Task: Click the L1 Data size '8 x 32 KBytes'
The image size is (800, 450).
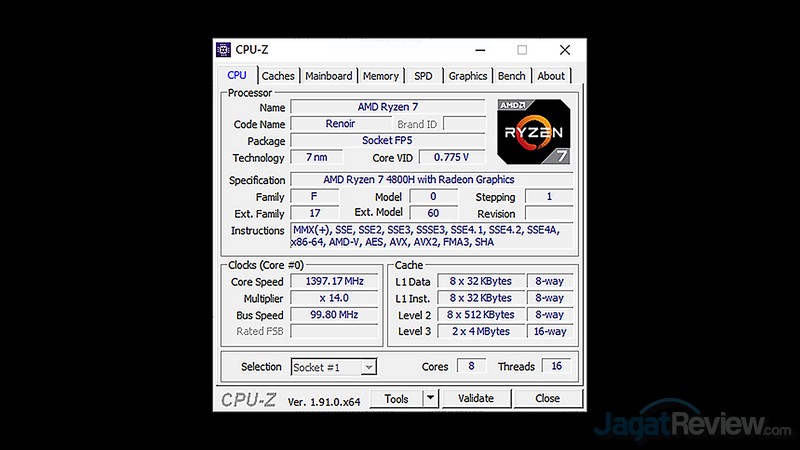Action: [x=481, y=281]
